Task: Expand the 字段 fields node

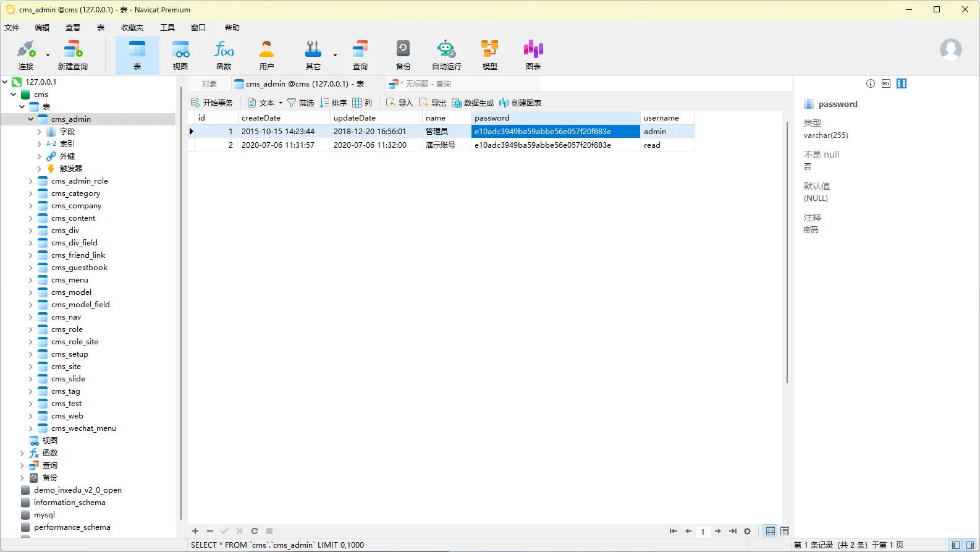Action: [x=40, y=132]
